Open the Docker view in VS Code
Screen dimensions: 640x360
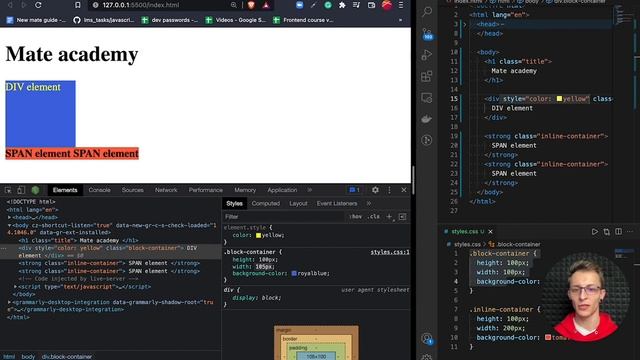[427, 119]
